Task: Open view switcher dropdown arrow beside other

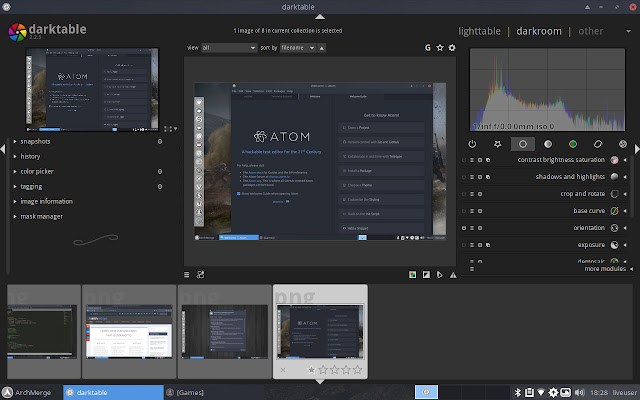Action: [628, 31]
